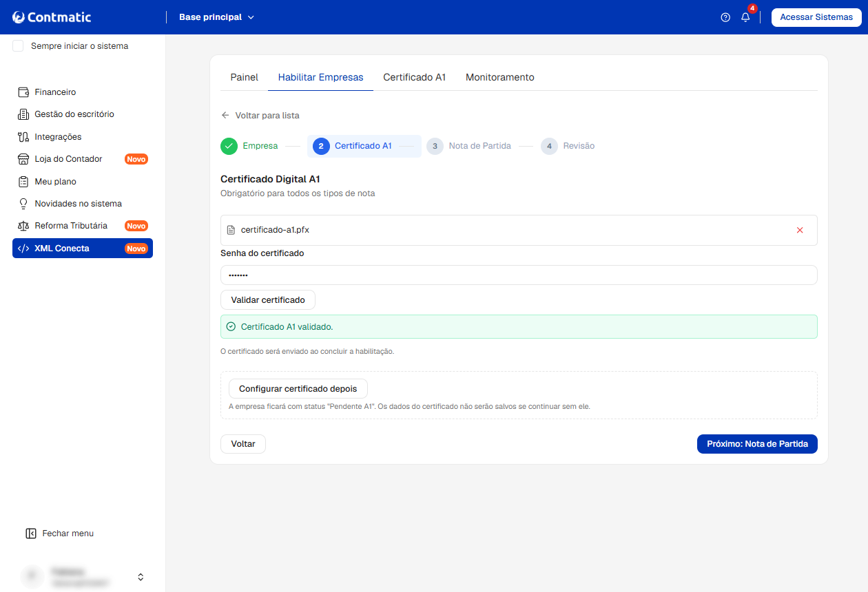This screenshot has height=592, width=868.
Task: Click the Contmatic logo
Action: 52,17
